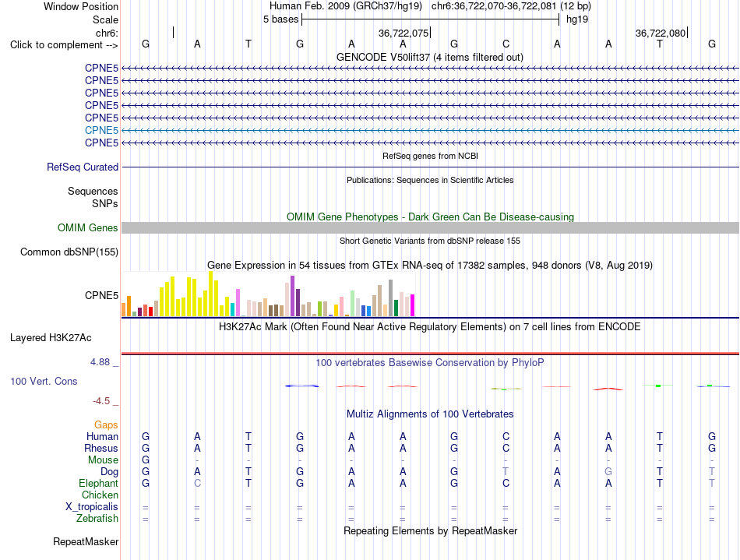Click the Elephant species row label
The height and width of the screenshot is (560, 740).
coord(99,483)
